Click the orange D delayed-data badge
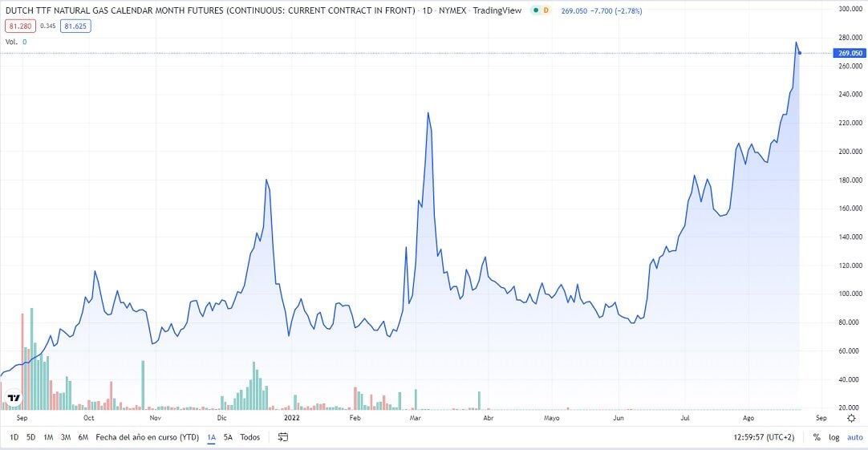 [546, 10]
